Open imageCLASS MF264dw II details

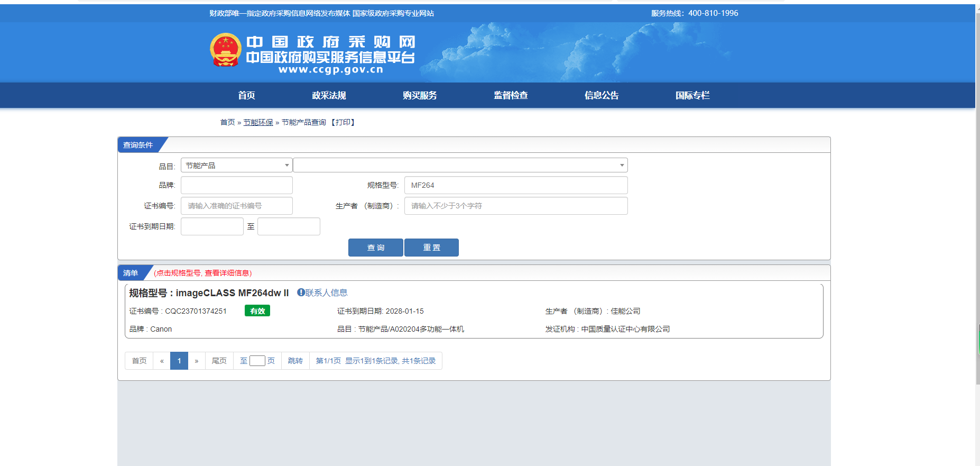pyautogui.click(x=232, y=293)
